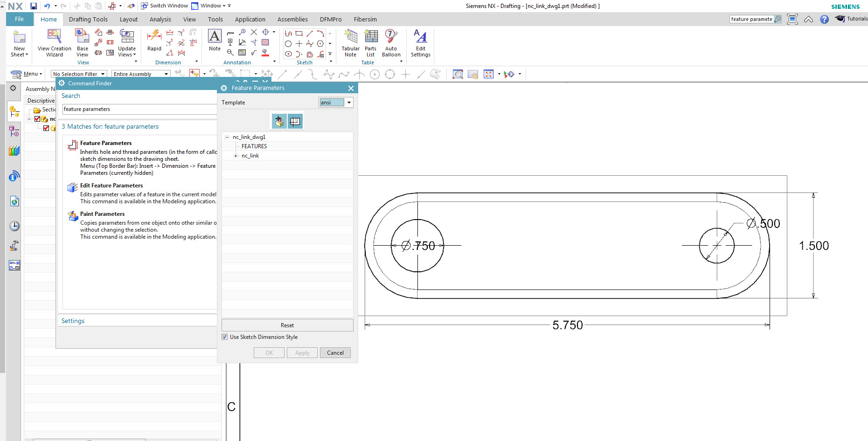Open the Selection Filter dropdown
Viewport: 868px width, 441px height.
103,74
